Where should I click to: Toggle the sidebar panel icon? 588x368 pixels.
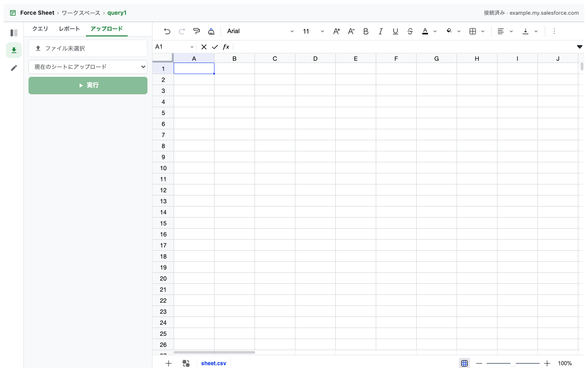pos(14,33)
